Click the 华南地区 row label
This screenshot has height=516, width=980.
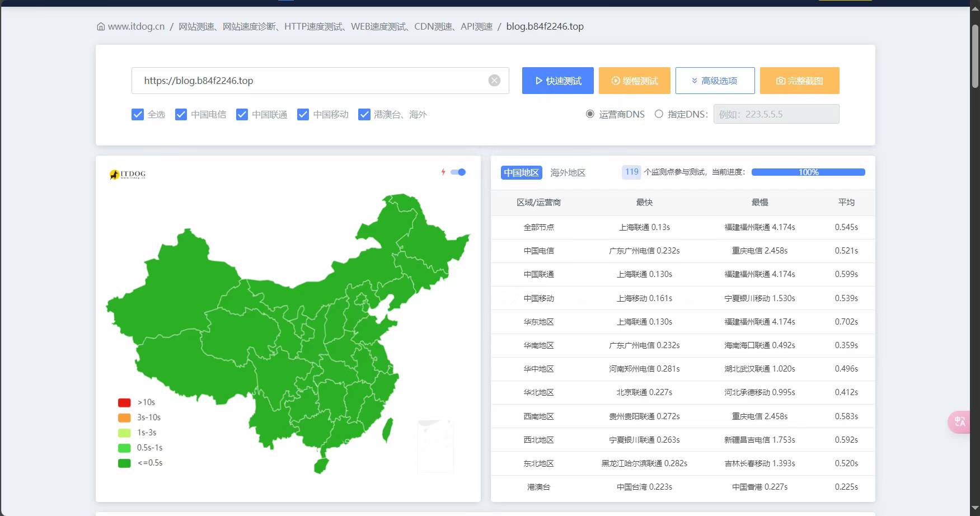[x=538, y=345]
